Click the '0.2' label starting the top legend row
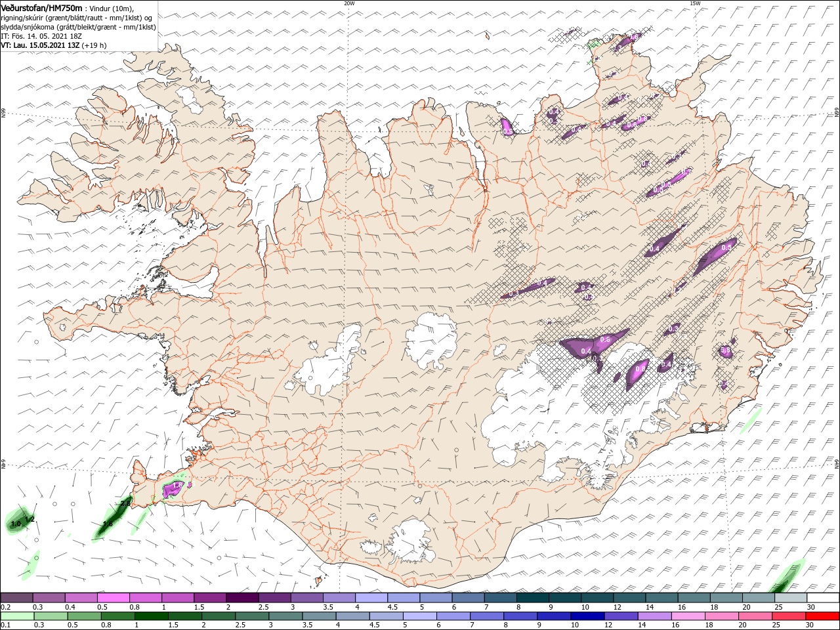 point(5,607)
